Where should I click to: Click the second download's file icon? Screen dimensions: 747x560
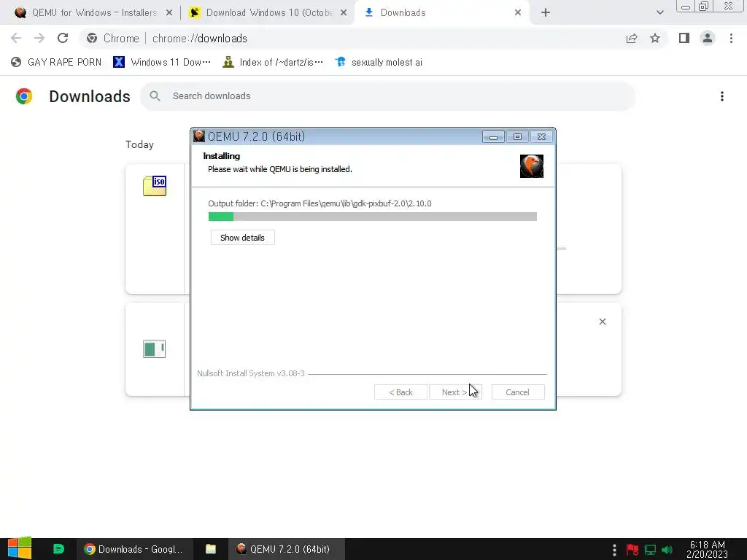coord(155,349)
